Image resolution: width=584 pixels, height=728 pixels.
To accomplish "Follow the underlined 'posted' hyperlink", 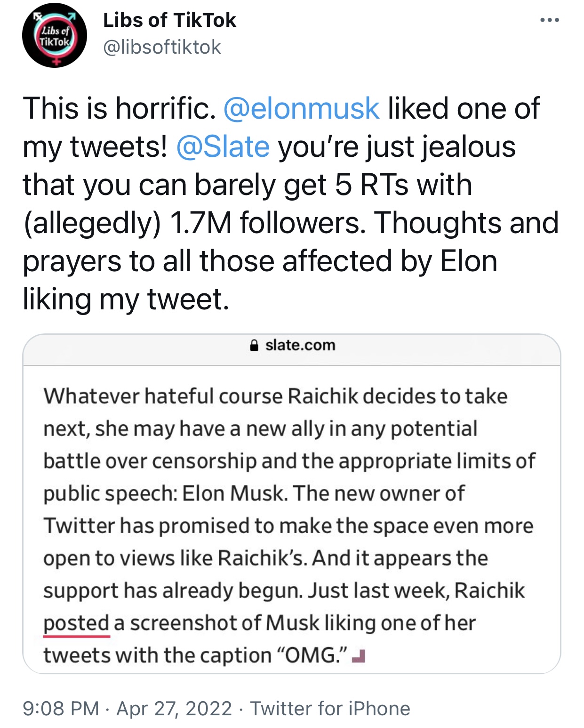I will point(76,623).
